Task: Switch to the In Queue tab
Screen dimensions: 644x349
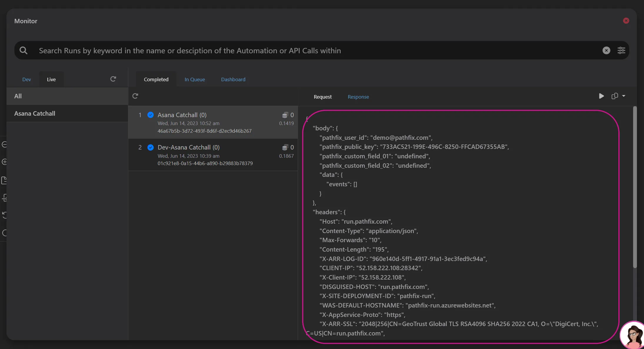Action: click(x=195, y=79)
